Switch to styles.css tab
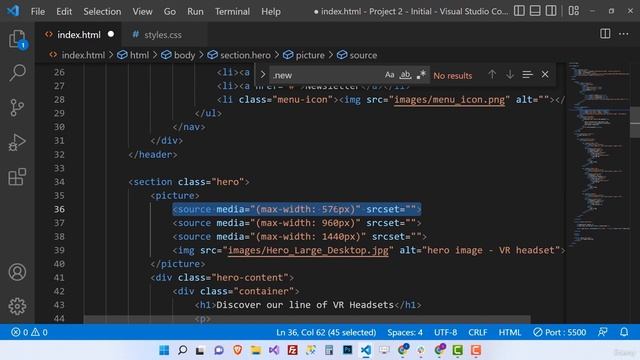This screenshot has width=640, height=360. [x=162, y=35]
